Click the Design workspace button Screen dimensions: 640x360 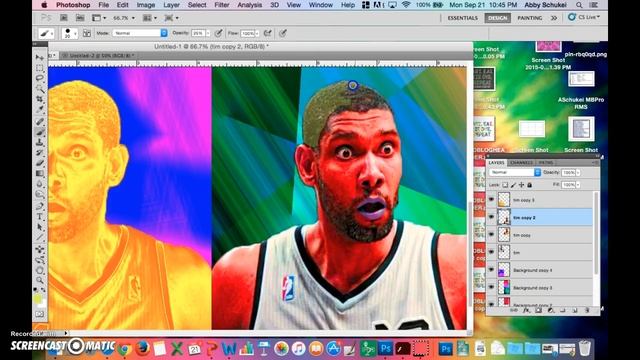[x=498, y=18]
